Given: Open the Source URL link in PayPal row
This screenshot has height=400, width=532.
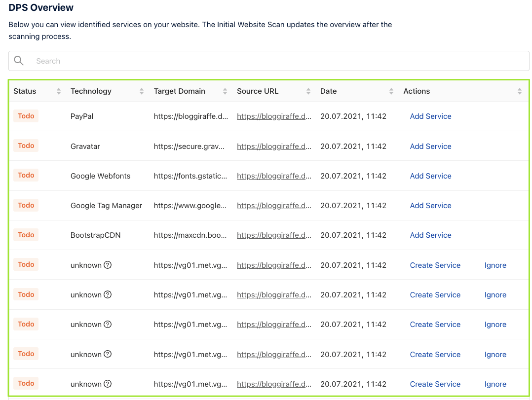Looking at the screenshot, I should [x=274, y=116].
